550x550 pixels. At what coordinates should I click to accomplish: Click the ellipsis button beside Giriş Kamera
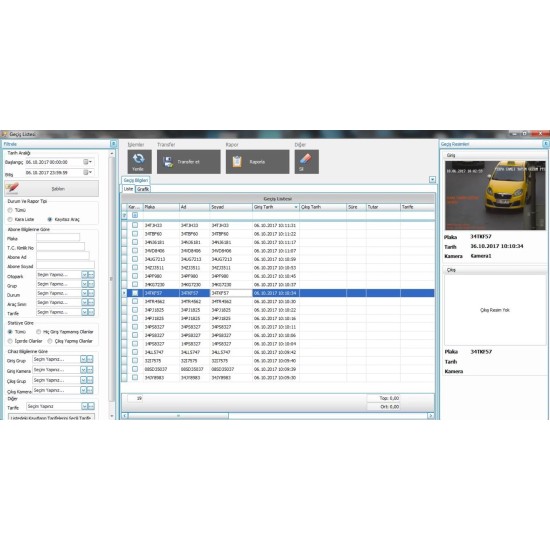[90, 370]
